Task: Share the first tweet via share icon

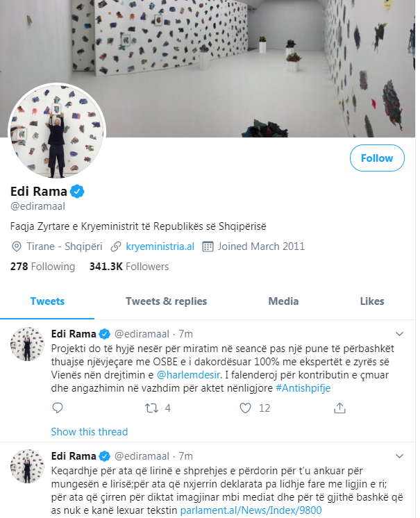Action: (x=339, y=409)
